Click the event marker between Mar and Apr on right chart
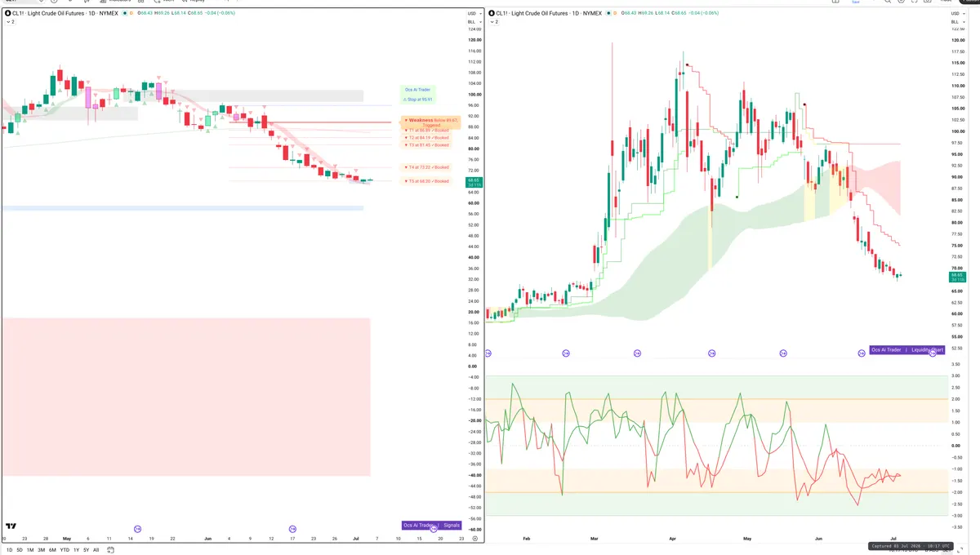Image resolution: width=980 pixels, height=555 pixels. pyautogui.click(x=637, y=353)
